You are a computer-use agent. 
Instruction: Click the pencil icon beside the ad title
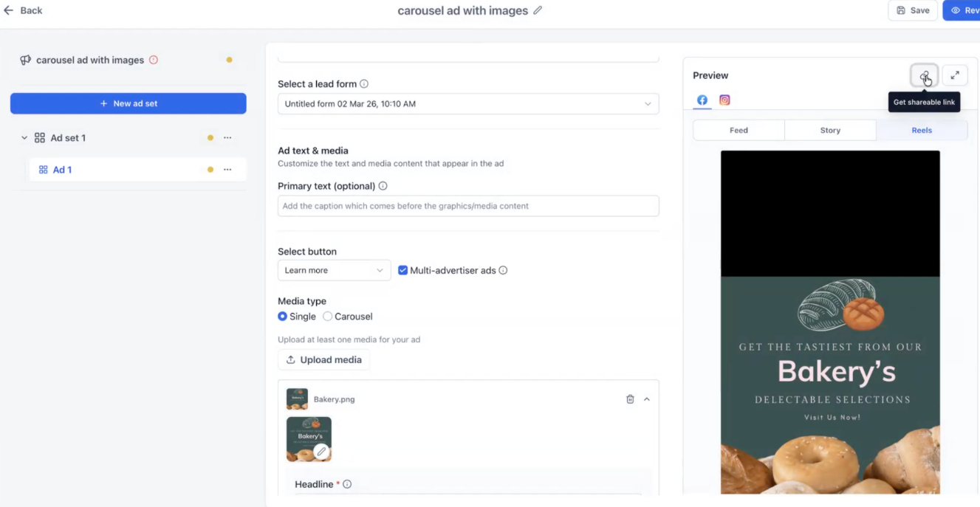pos(538,11)
